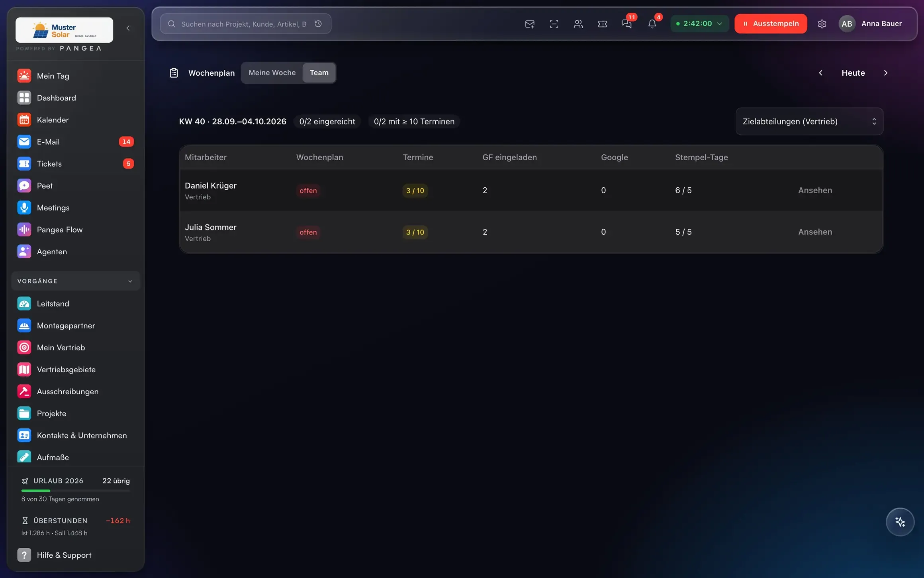Open the Zielabteilungen (Vertrieb) dropdown
This screenshot has height=578, width=924.
pos(809,121)
